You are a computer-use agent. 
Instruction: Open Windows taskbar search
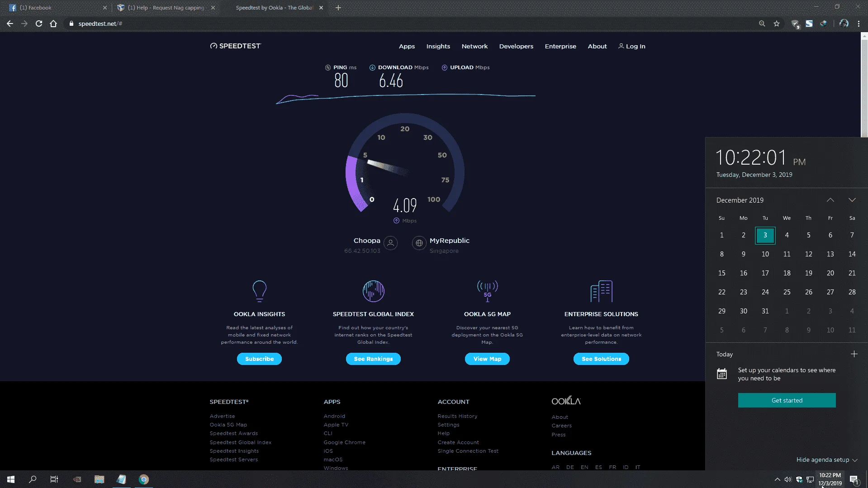pos(33,479)
